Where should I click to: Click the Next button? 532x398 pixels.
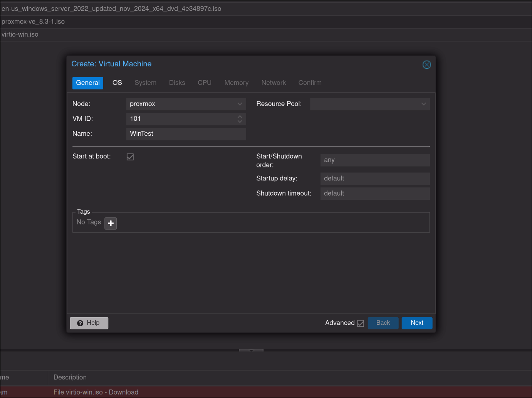[417, 323]
